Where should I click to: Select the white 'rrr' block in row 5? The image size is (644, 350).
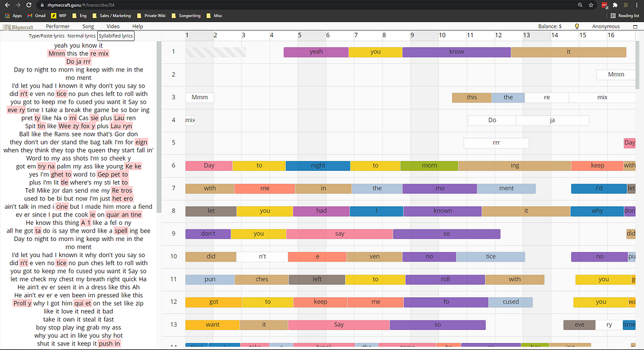(496, 143)
